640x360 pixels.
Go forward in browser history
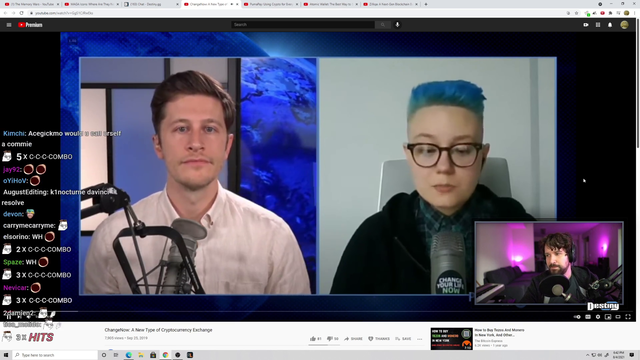[x=13, y=13]
